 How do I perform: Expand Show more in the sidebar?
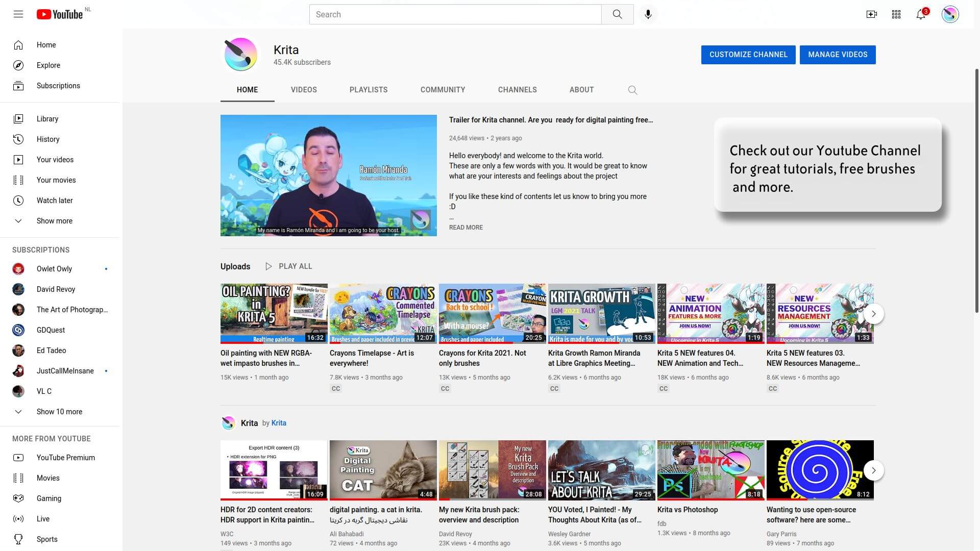point(55,221)
